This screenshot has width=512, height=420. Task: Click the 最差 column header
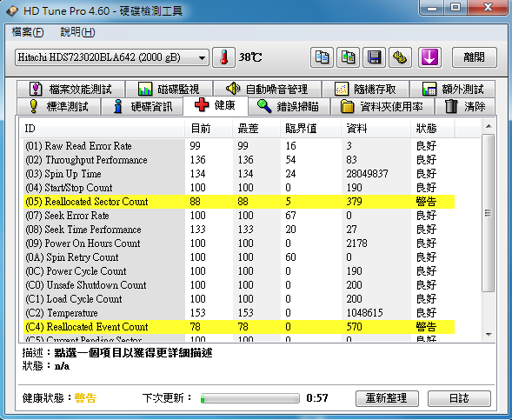click(x=256, y=129)
